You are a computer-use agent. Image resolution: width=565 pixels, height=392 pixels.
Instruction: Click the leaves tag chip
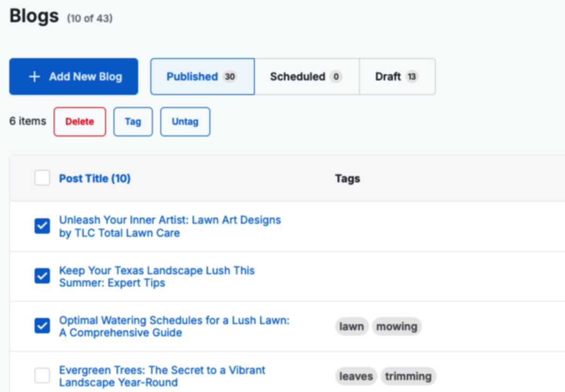click(x=356, y=376)
